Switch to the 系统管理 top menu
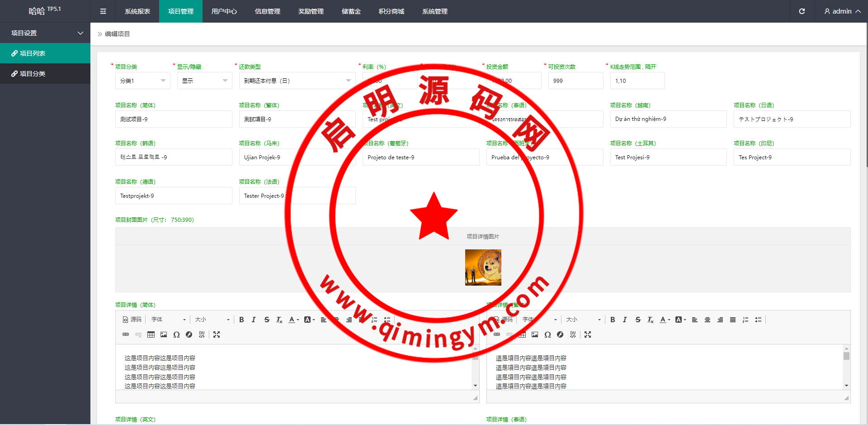This screenshot has height=425, width=868. [434, 11]
